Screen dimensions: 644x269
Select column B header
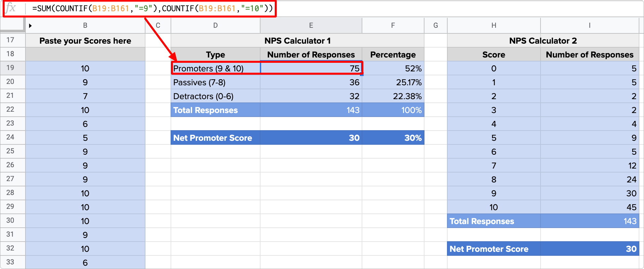pos(85,25)
